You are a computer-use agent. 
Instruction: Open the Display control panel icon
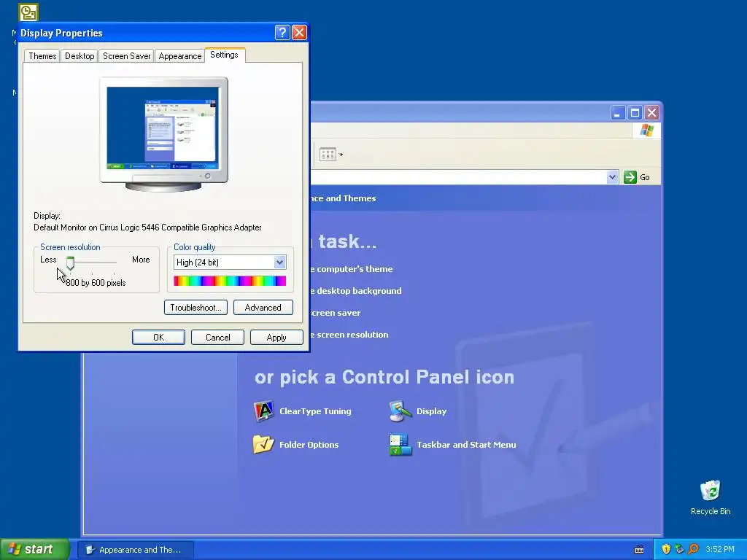coord(400,411)
